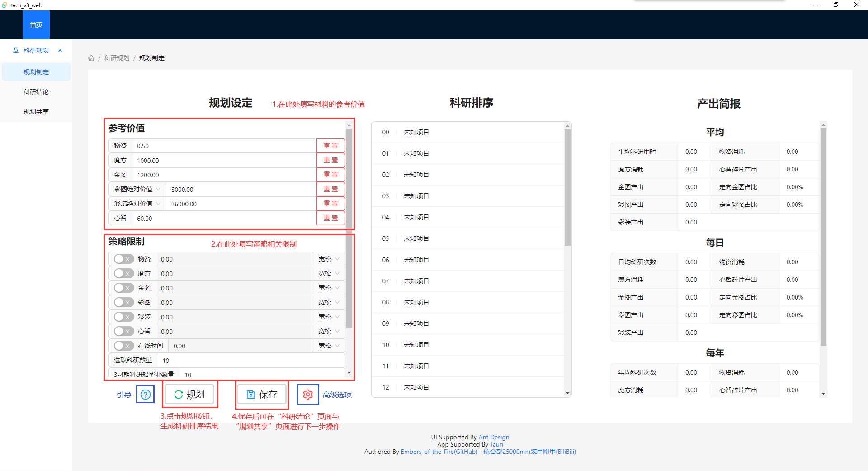The image size is (868, 471).
Task: Toggle the 魔方 strategy limit switch
Action: pyautogui.click(x=123, y=273)
